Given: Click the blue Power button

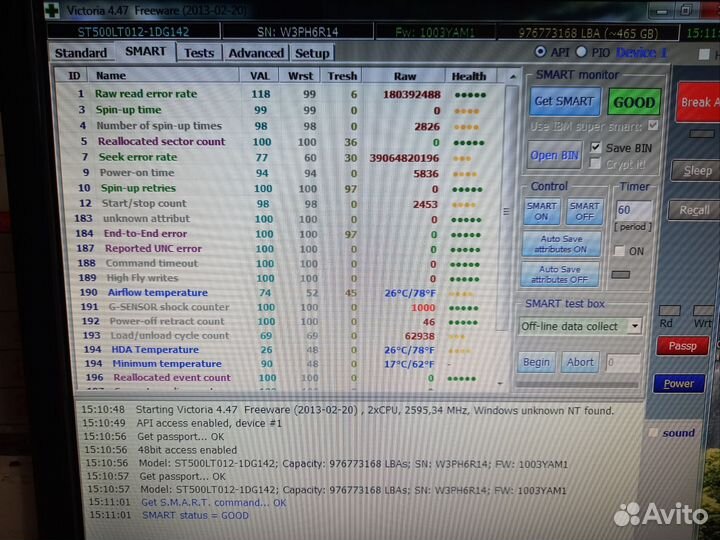Looking at the screenshot, I should (x=679, y=383).
